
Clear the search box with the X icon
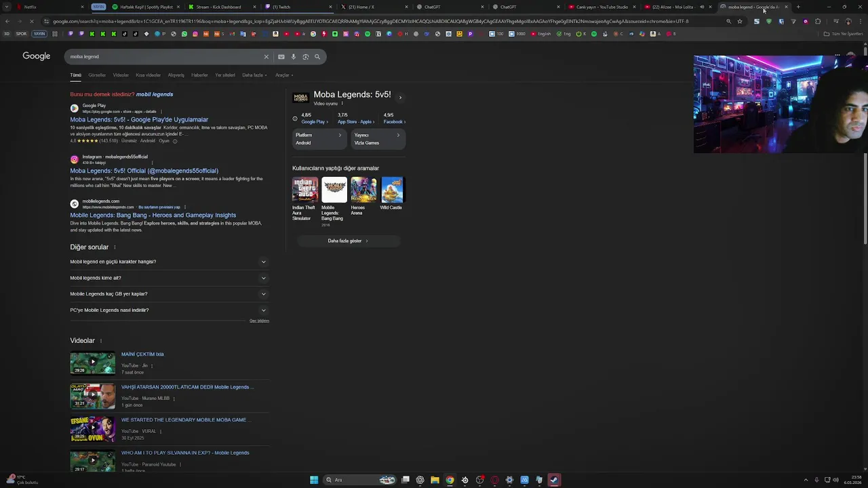point(267,57)
